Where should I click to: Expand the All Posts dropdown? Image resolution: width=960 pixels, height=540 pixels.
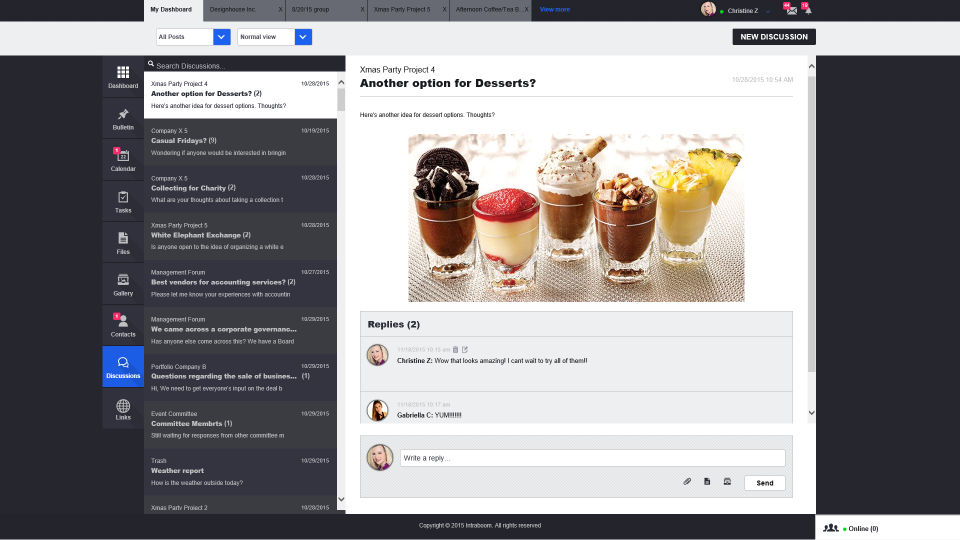pos(222,37)
